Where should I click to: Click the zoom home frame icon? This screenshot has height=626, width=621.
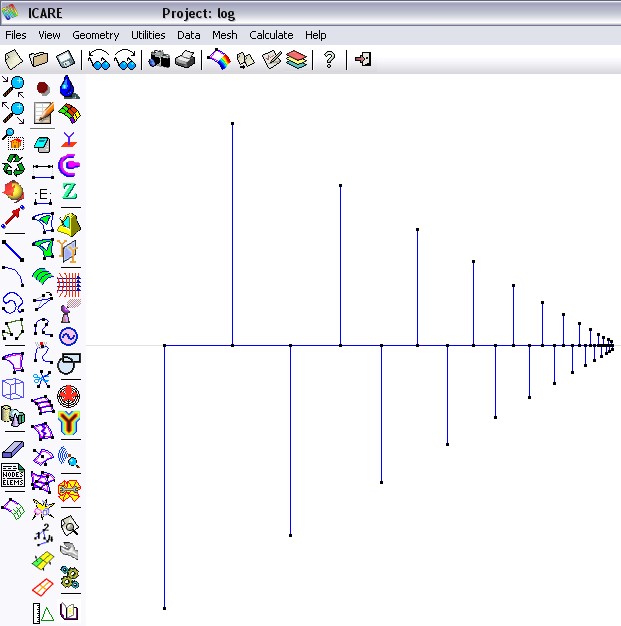coord(13,139)
